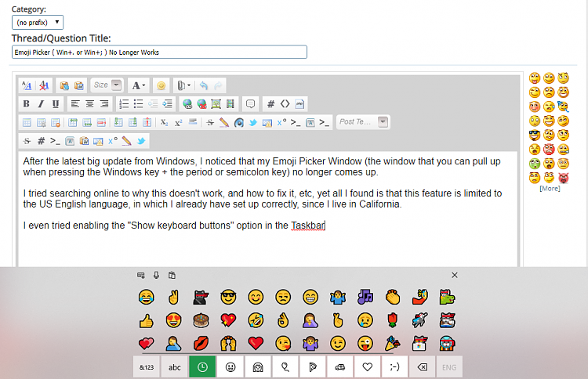Insert the winking tongue-out face emoji
This screenshot has height=379, width=588.
pyautogui.click(x=365, y=343)
